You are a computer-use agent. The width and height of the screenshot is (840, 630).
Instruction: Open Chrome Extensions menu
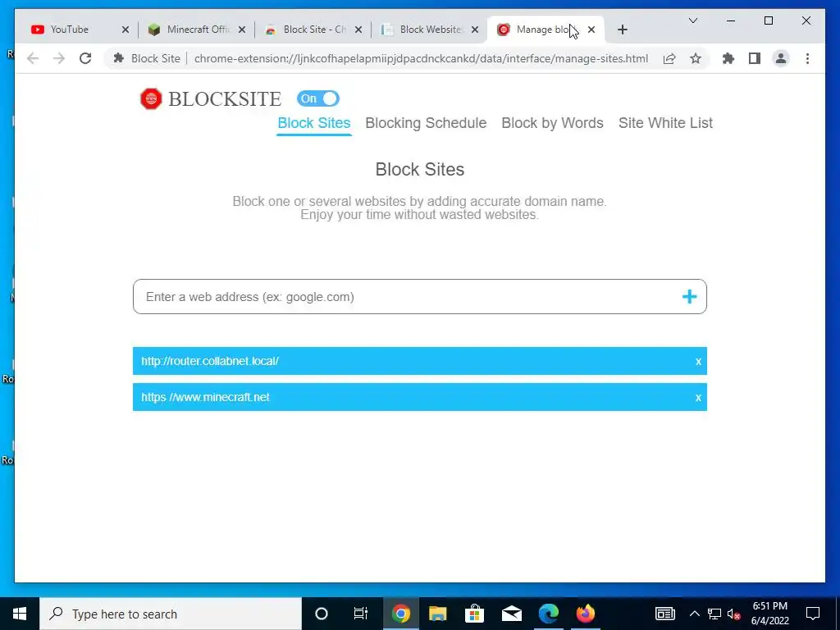click(x=728, y=58)
